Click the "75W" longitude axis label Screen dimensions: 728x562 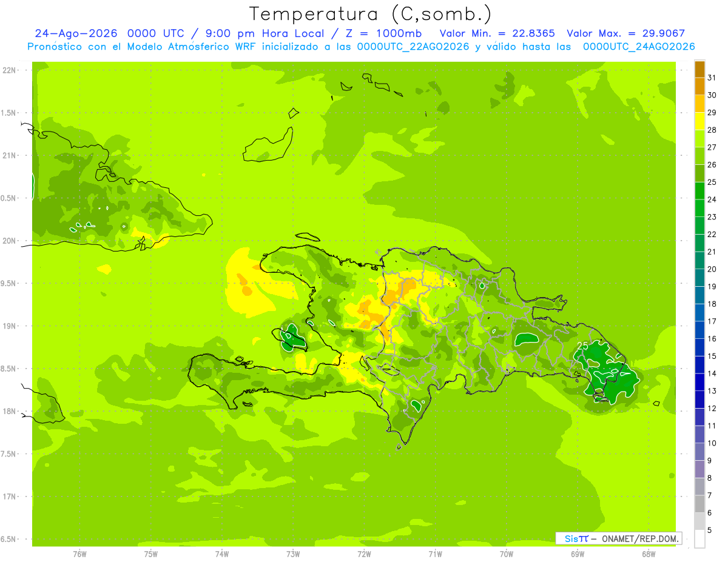(151, 554)
